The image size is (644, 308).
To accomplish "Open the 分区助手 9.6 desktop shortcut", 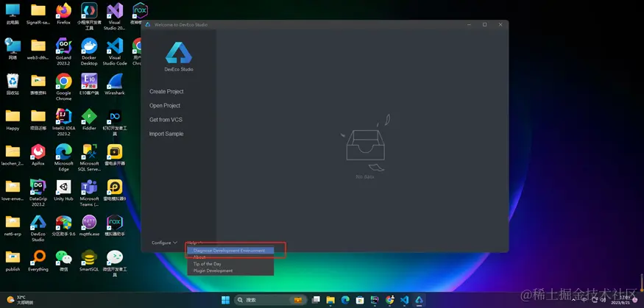I will pyautogui.click(x=63, y=226).
